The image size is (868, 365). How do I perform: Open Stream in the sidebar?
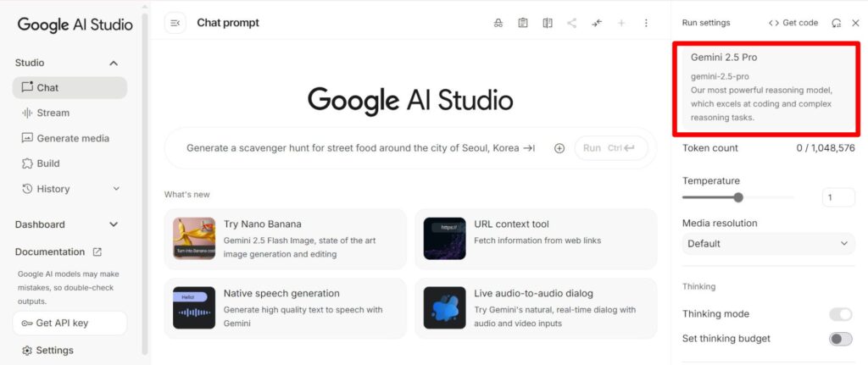click(70, 113)
